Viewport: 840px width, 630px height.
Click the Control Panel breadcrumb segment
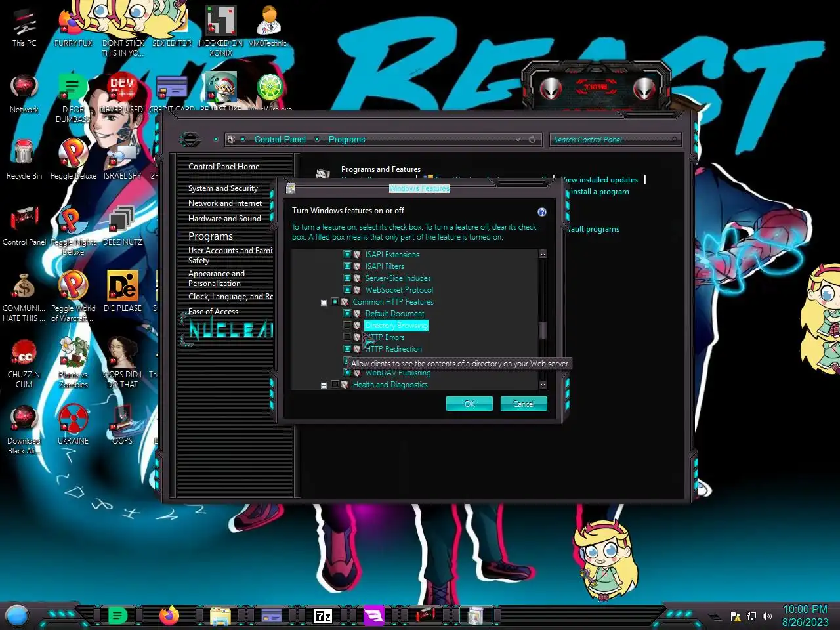280,140
